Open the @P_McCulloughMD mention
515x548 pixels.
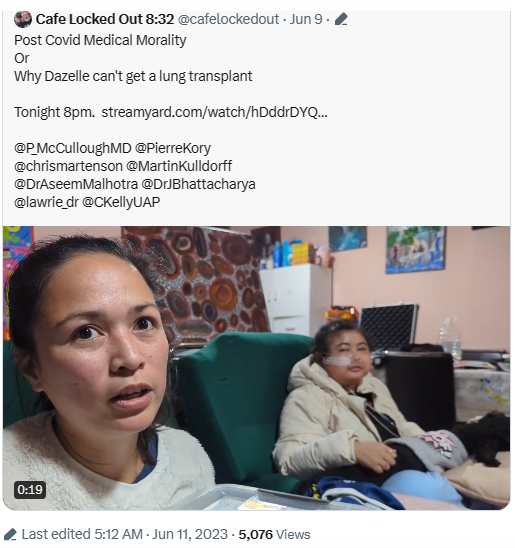(73, 149)
